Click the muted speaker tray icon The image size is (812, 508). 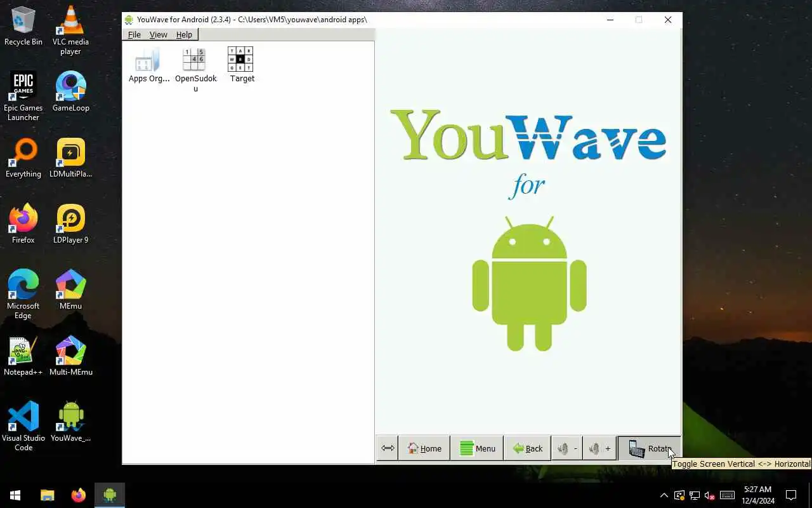(x=710, y=495)
